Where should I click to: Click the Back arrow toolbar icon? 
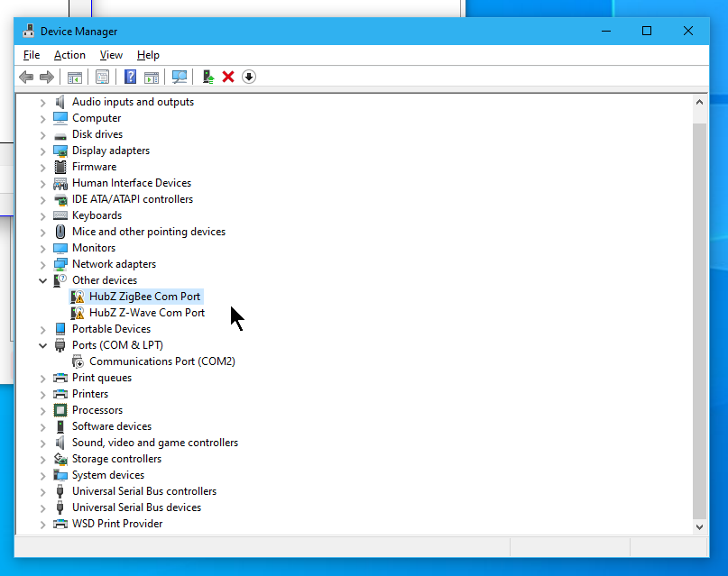click(x=26, y=78)
